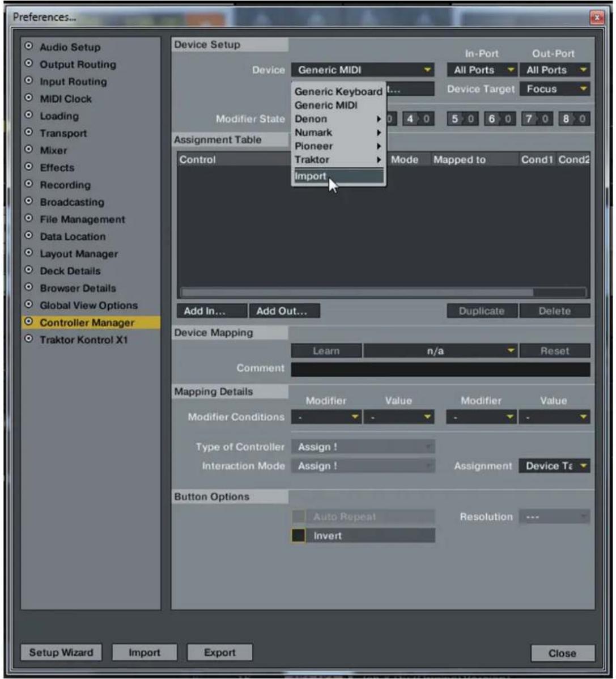Click the Reset button
616x679 pixels.
click(x=555, y=351)
